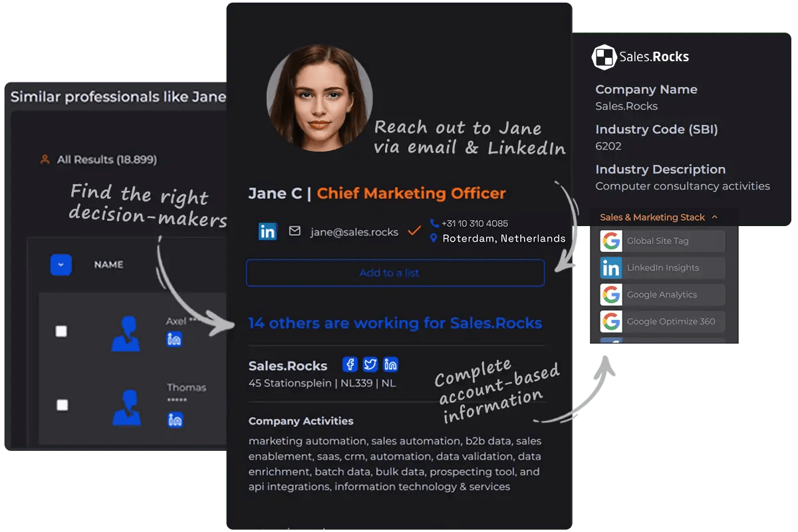Click the LinkedIn icon under Thomas

pyautogui.click(x=175, y=420)
